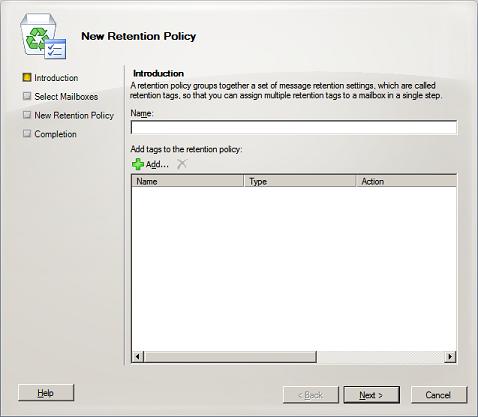
Task: Click the Introduction step indicator square
Action: click(x=27, y=77)
